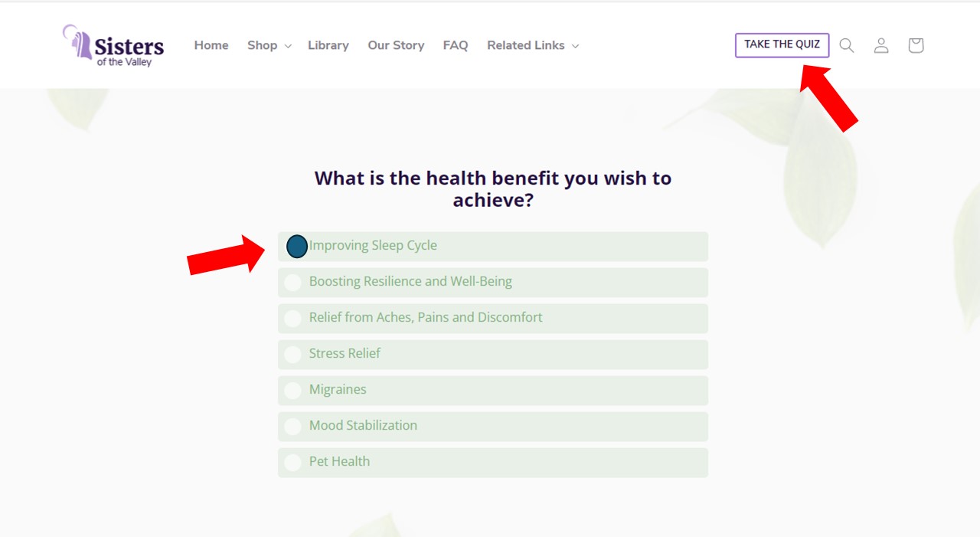The height and width of the screenshot is (537, 980).
Task: Select the Stress Relief radio option
Action: (x=493, y=354)
